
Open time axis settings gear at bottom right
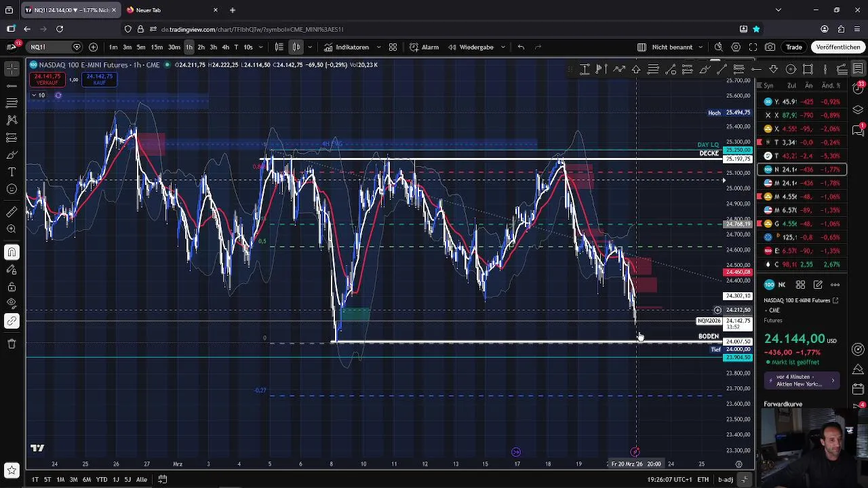tap(739, 464)
